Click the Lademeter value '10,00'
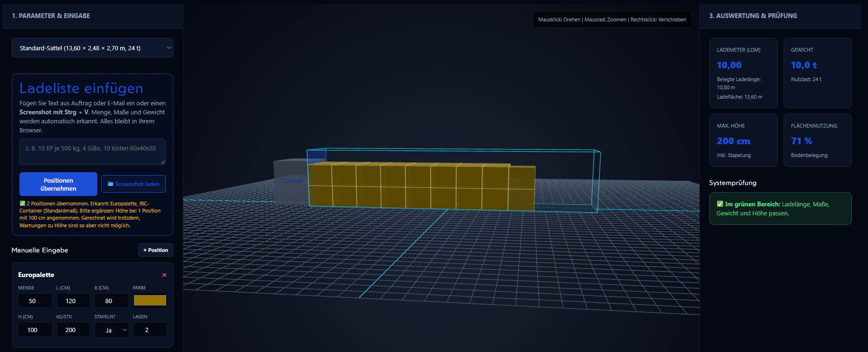Image resolution: width=868 pixels, height=352 pixels. tap(729, 65)
